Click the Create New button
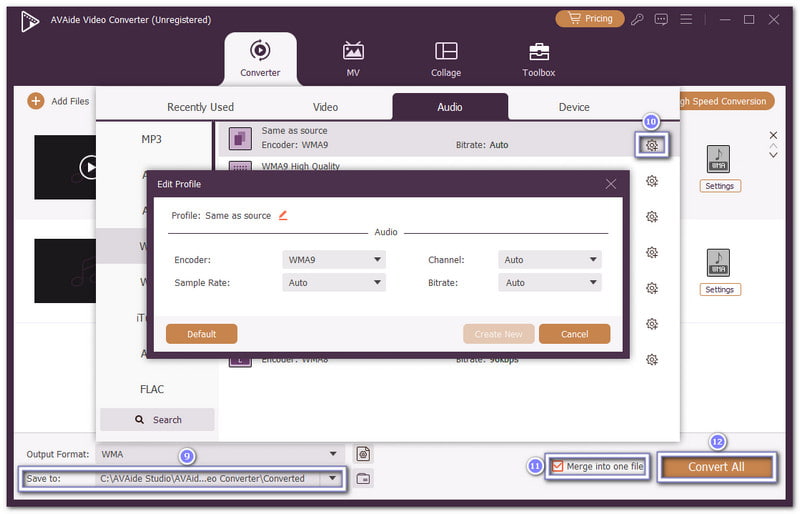 point(498,334)
